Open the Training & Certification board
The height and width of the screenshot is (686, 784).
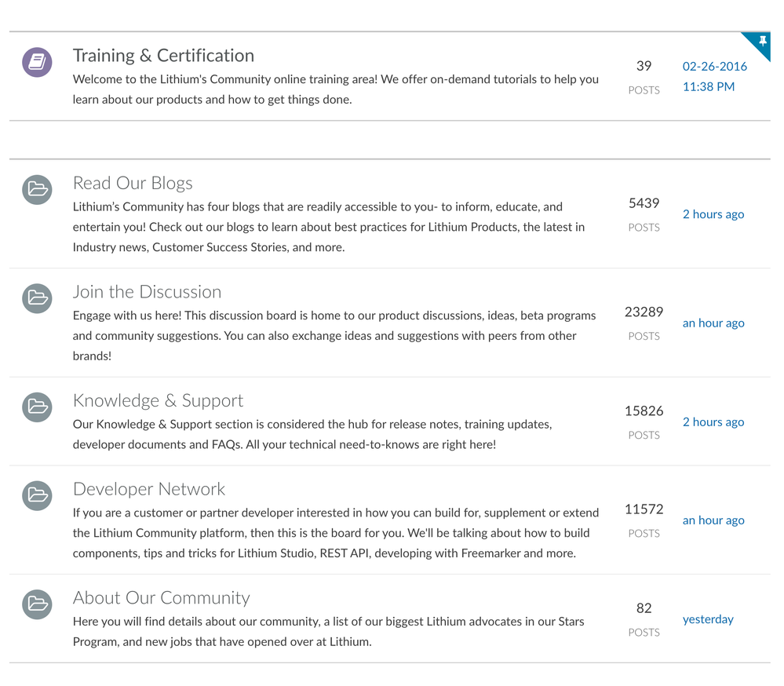pos(163,56)
